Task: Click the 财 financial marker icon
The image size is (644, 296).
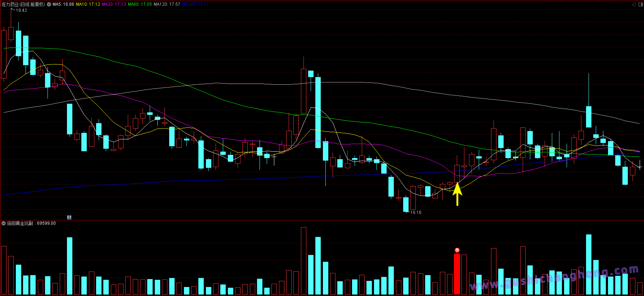Action: point(69,217)
